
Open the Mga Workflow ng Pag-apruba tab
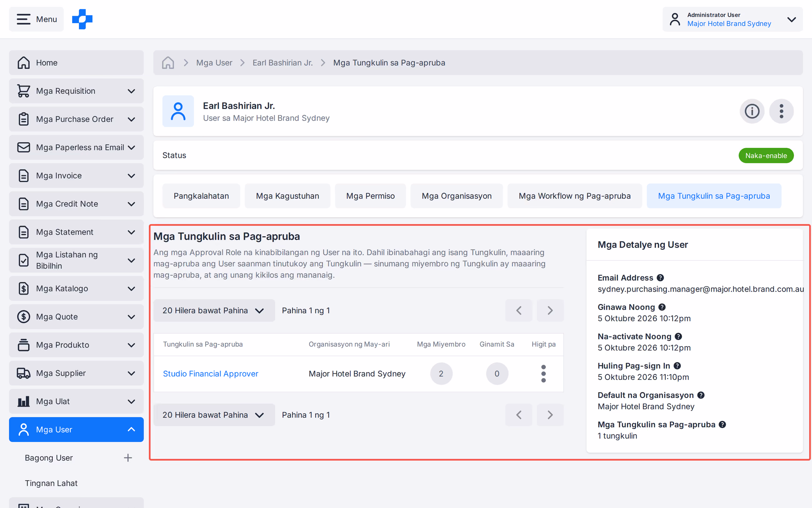575,196
